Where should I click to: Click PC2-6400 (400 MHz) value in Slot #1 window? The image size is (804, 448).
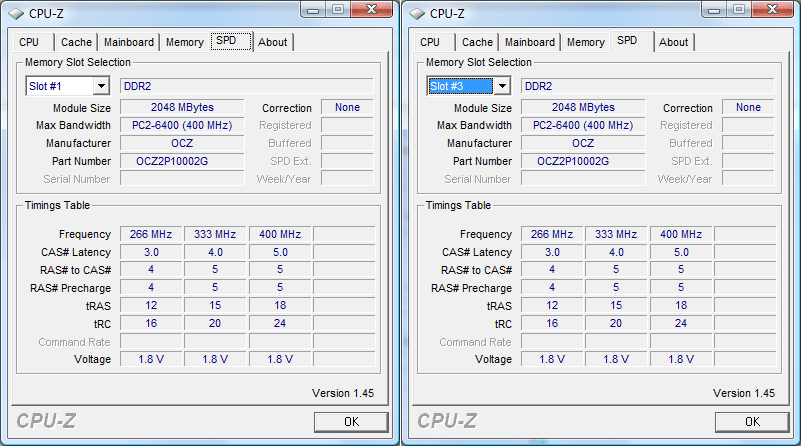[x=182, y=126]
